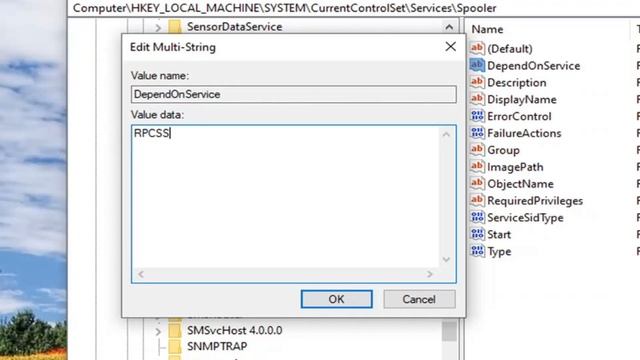Select the ObjectName value entry
The image size is (640, 360).
(x=520, y=184)
